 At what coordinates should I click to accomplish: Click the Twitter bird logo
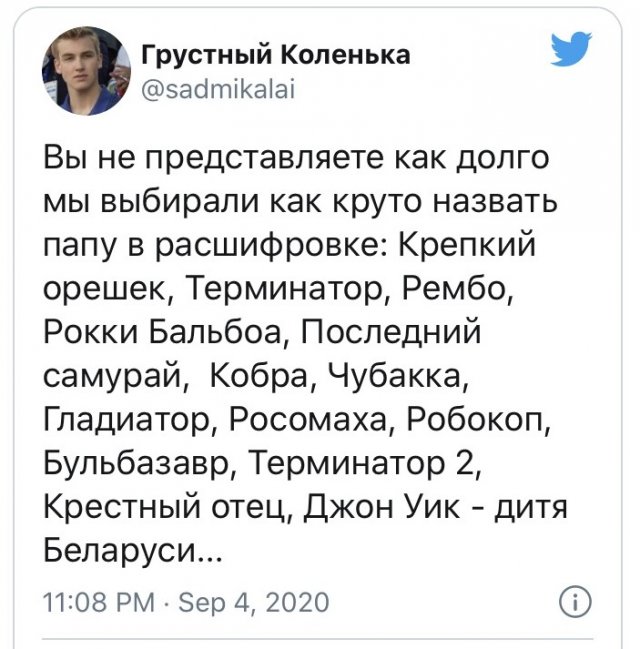(x=572, y=49)
